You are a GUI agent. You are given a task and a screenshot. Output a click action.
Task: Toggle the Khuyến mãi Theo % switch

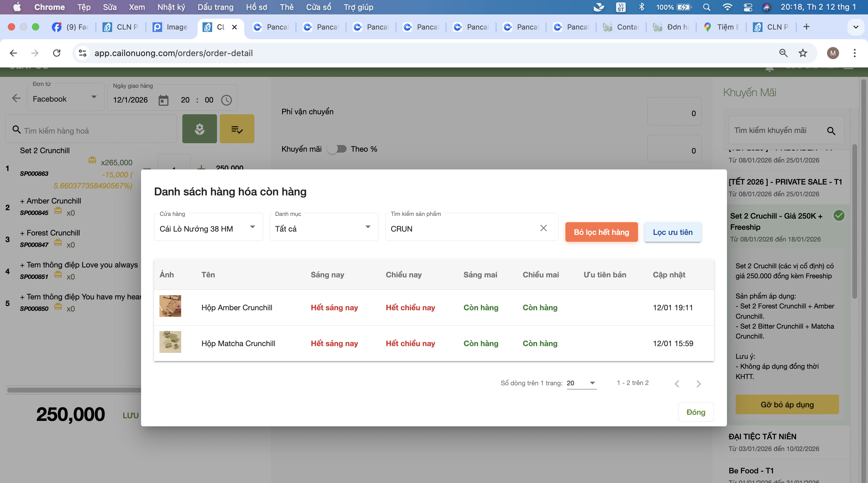click(337, 149)
